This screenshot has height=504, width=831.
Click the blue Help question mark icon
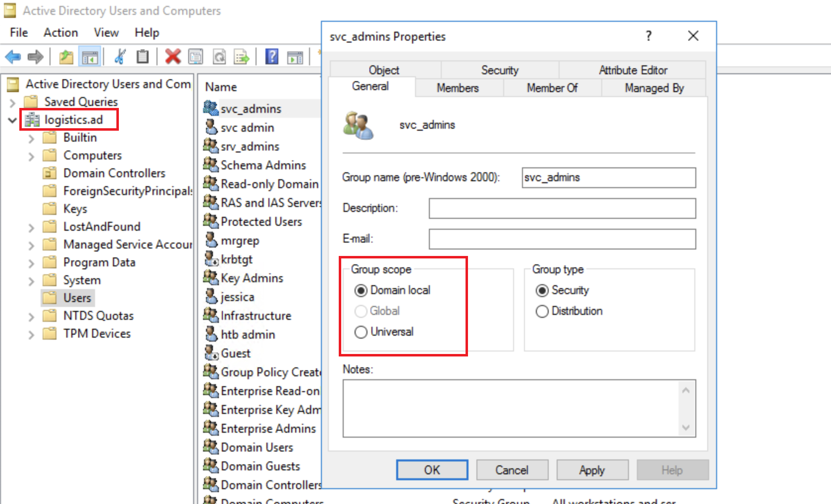click(x=272, y=57)
